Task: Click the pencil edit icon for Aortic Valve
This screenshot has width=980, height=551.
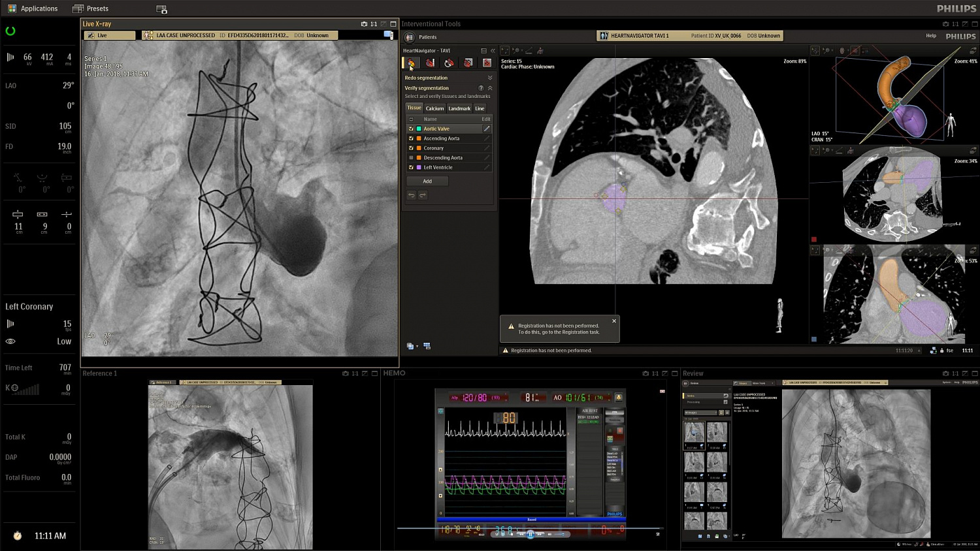Action: click(486, 129)
